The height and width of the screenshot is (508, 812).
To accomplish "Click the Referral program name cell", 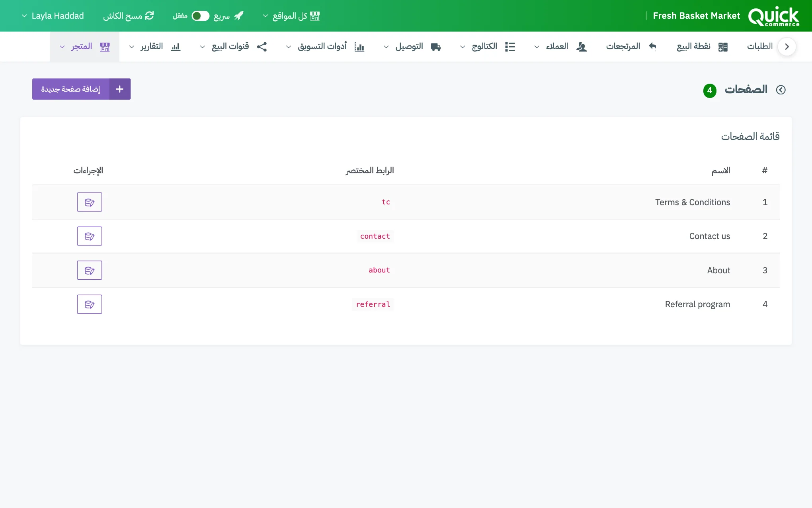I will coord(697,304).
